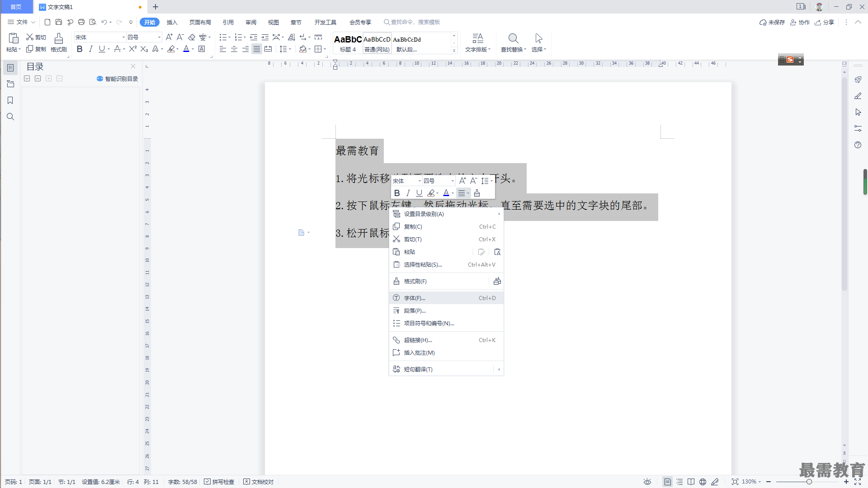Screen dimensions: 868x488
Task: Switch to web layout view icon
Action: (x=703, y=482)
